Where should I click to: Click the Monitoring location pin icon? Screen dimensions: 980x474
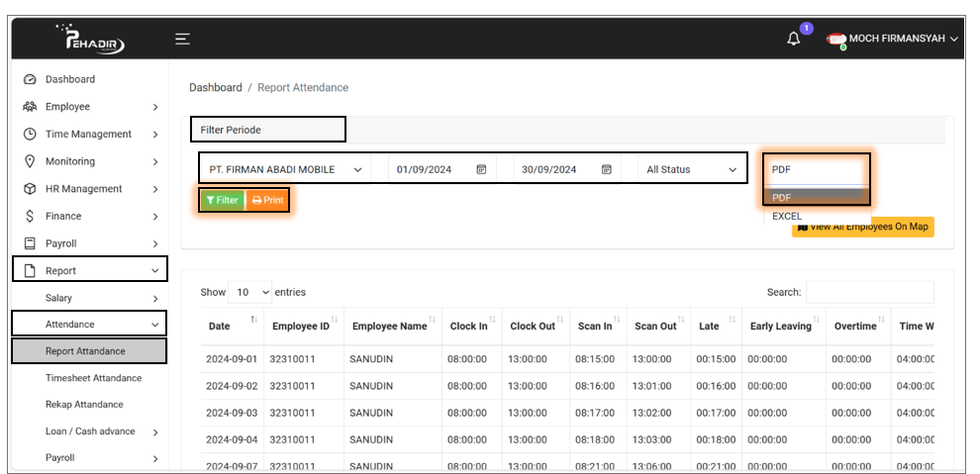[x=30, y=161]
